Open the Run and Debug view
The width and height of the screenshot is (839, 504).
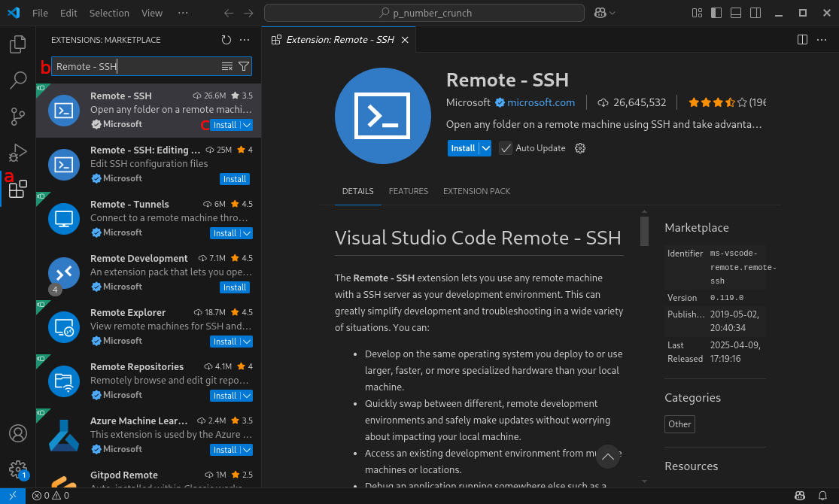click(x=17, y=153)
